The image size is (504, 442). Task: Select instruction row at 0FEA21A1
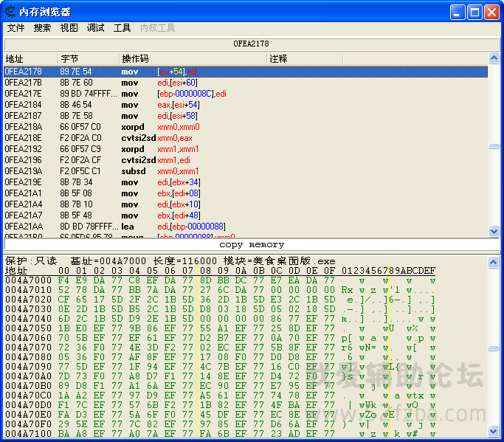click(246, 193)
